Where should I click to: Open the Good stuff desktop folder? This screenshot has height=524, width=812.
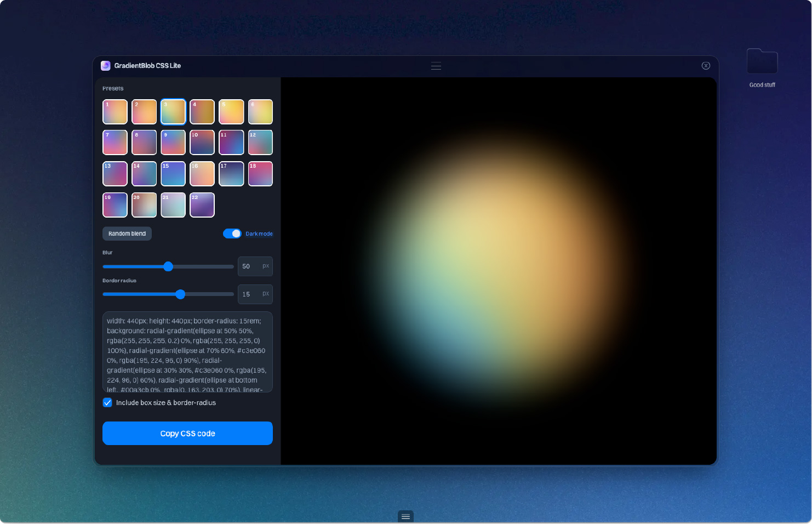coord(762,62)
